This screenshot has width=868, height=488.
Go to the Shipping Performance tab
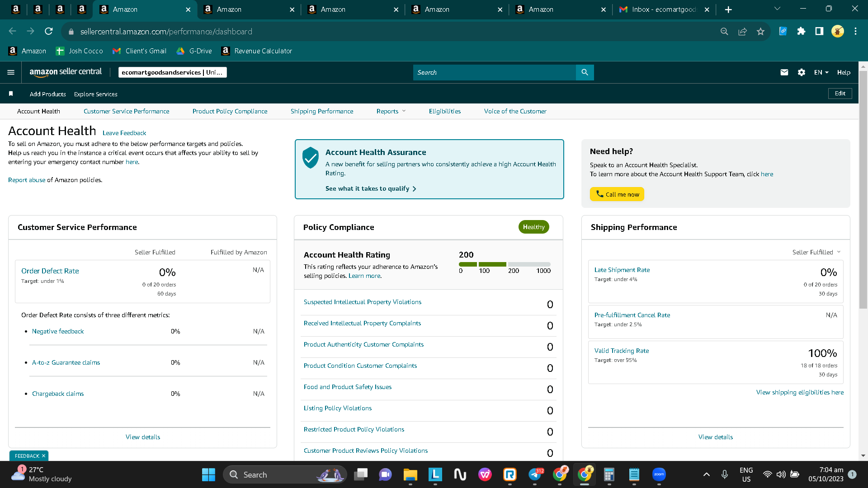[322, 111]
